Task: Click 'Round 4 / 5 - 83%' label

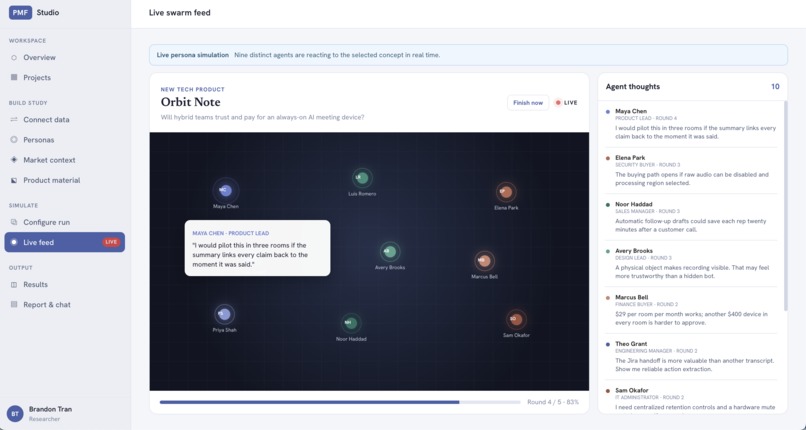Action: pyautogui.click(x=553, y=402)
